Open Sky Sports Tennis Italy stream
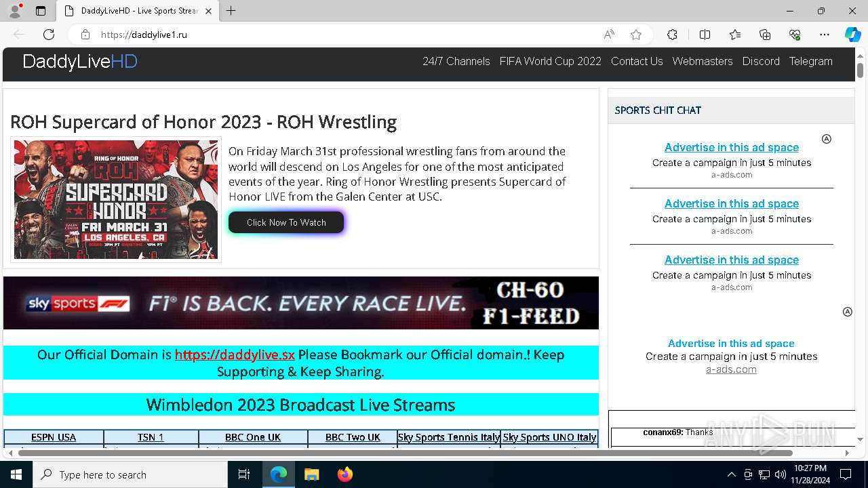The height and width of the screenshot is (488, 868). click(x=449, y=437)
